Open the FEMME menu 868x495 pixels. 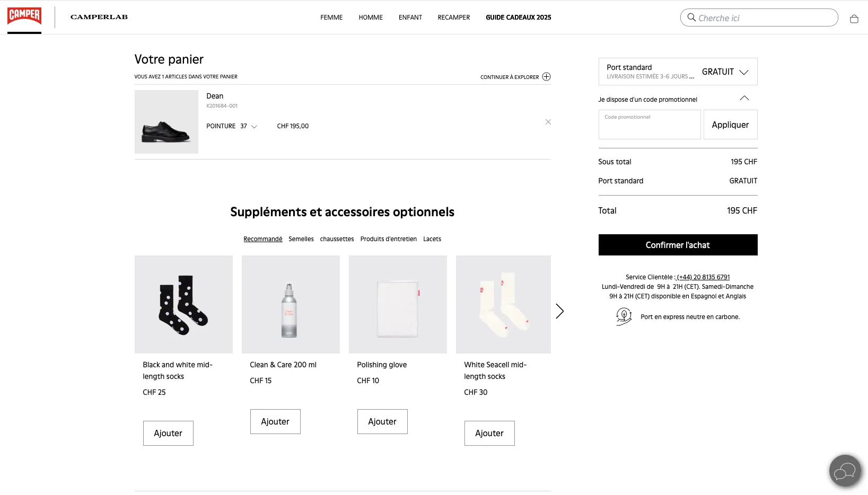click(x=331, y=17)
